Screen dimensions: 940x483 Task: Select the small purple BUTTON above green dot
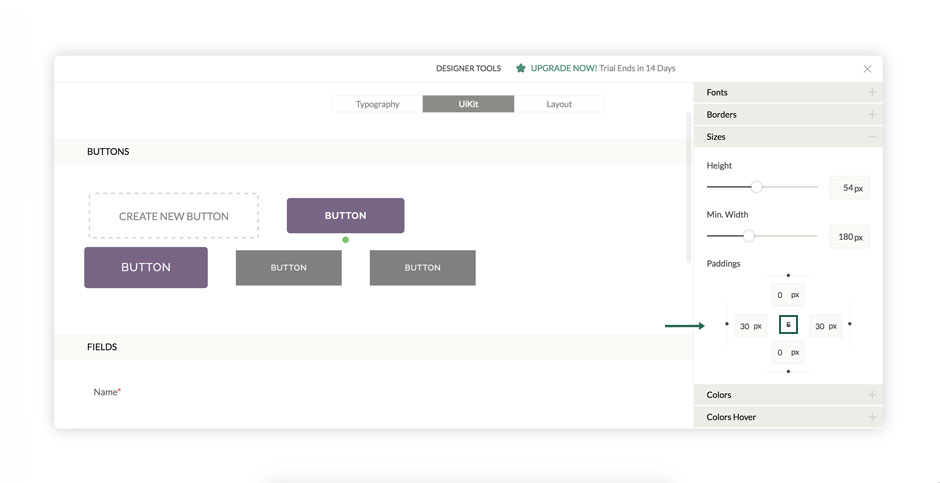[345, 216]
